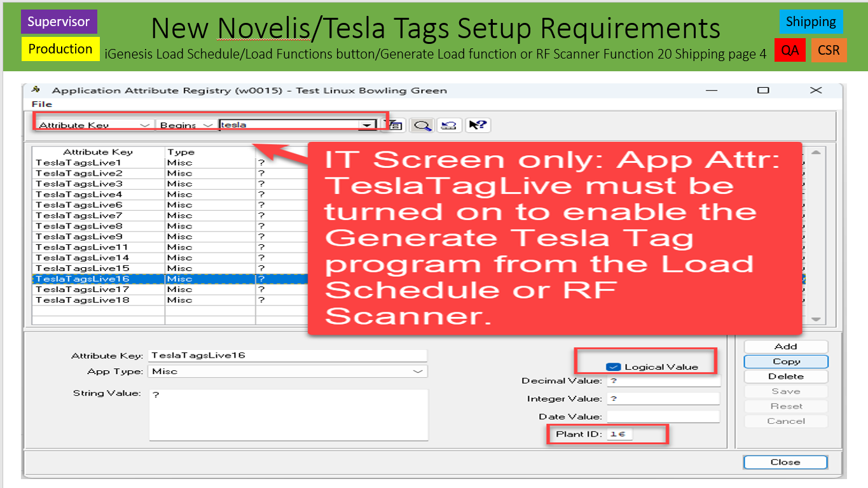Click the magnifying glass search icon
868x488 pixels.
422,125
